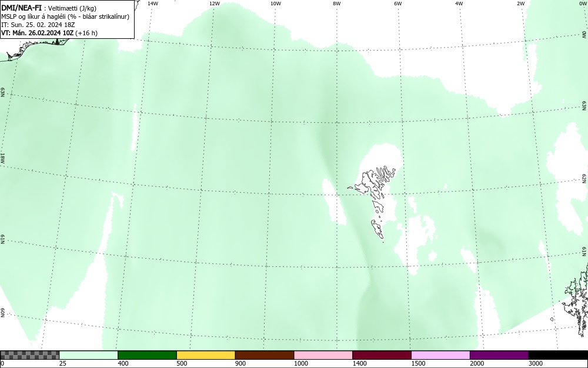Click the legend value 900
Screen dimensions: 588x368
pos(240,363)
